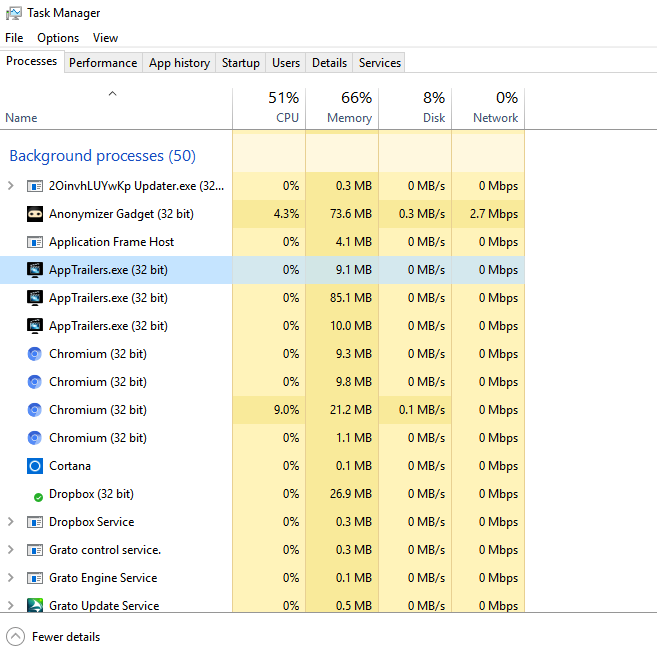This screenshot has height=656, width=657.
Task: Click the highlighted AppTrailers.exe icon
Action: pyautogui.click(x=35, y=270)
